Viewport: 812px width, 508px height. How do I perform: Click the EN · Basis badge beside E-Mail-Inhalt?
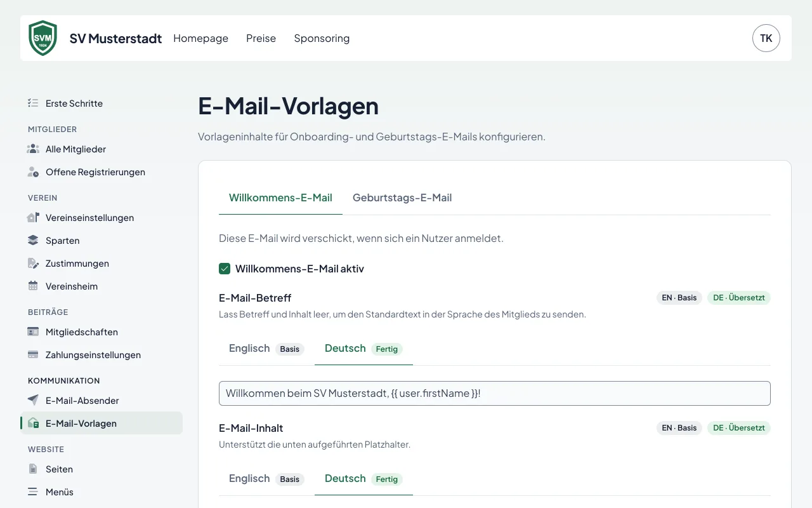(x=679, y=428)
